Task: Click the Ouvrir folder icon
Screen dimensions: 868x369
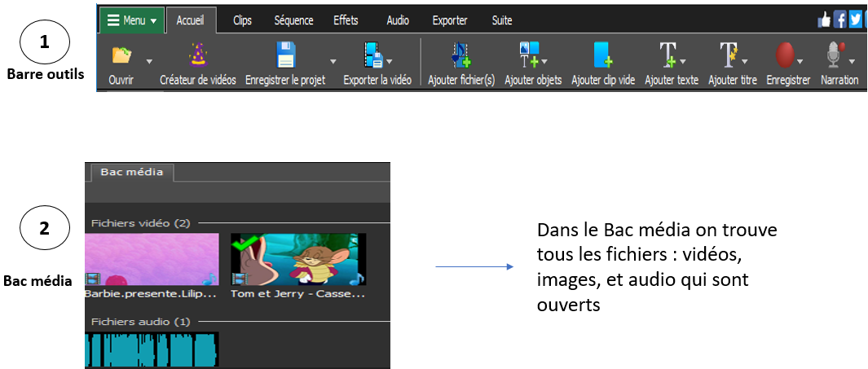Action: (x=121, y=55)
